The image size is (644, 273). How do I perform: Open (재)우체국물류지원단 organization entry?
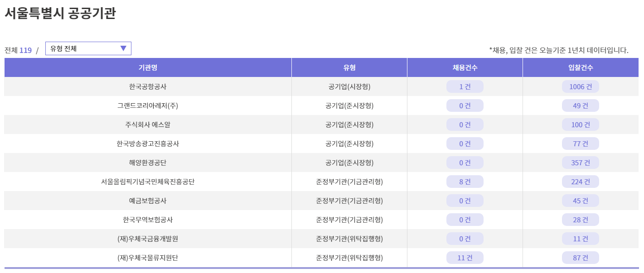point(148,258)
